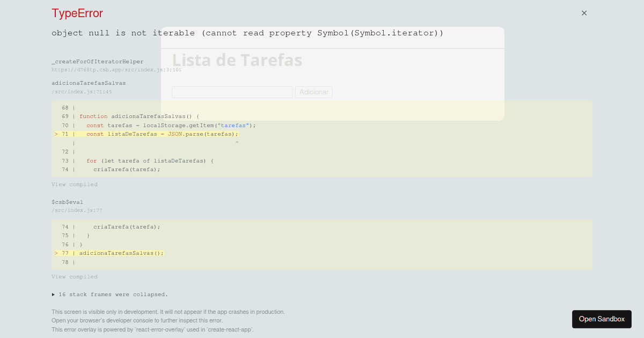Click the Adicionar button in the app
Viewport: 644px width, 338px height.
point(313,92)
